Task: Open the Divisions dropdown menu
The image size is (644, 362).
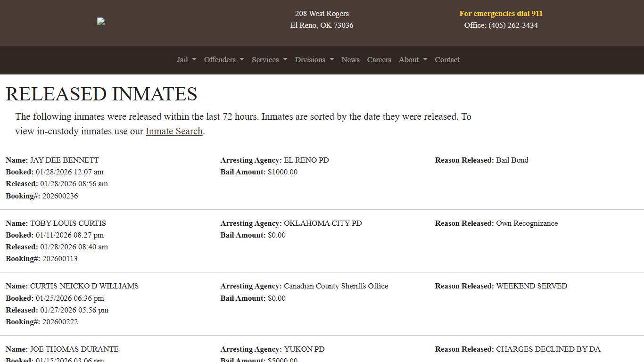Action: pos(314,60)
